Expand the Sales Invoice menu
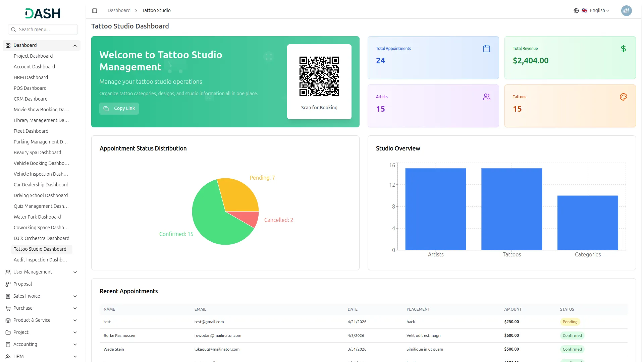This screenshot has height=362, width=644. point(75,296)
